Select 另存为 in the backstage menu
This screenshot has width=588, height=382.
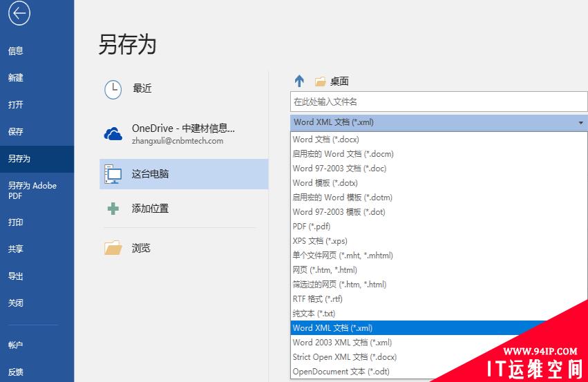(37, 159)
